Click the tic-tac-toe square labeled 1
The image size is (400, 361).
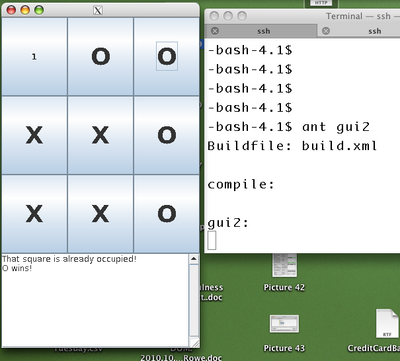point(34,56)
